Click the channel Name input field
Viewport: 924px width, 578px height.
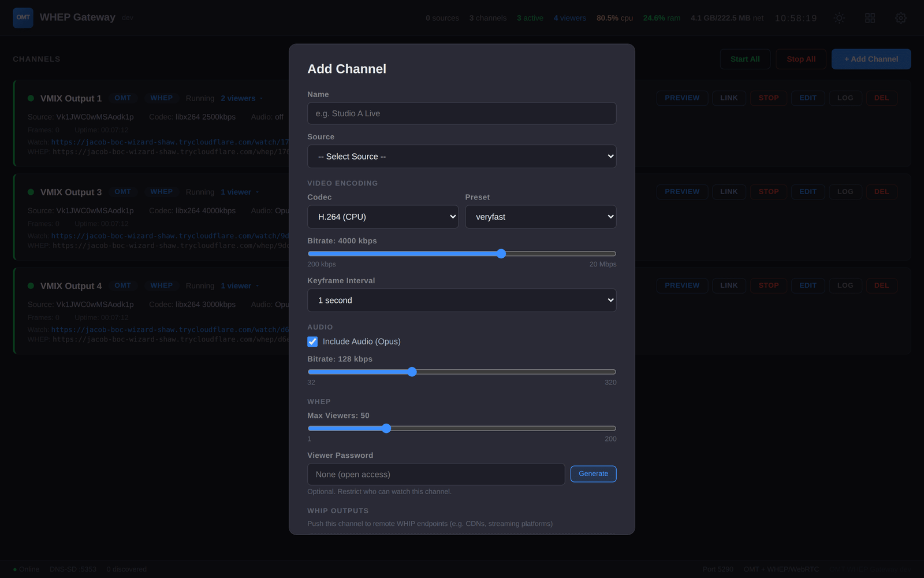pyautogui.click(x=461, y=113)
